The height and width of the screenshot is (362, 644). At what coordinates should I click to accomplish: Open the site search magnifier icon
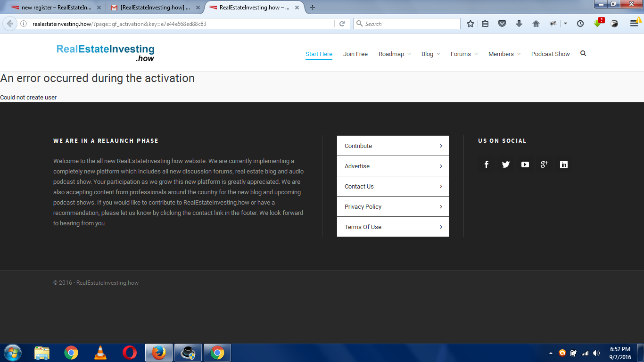pos(583,53)
